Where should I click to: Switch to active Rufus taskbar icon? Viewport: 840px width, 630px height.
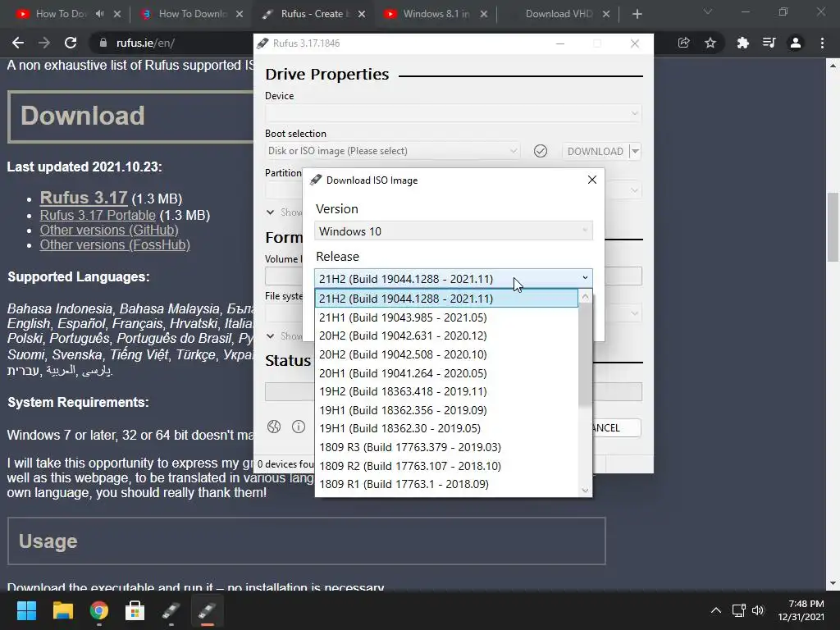[208, 610]
